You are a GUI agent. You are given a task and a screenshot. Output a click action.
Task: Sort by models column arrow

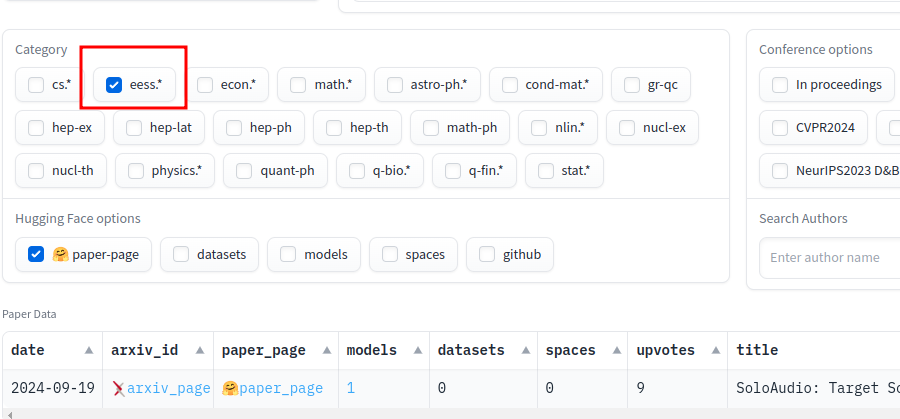(x=418, y=350)
